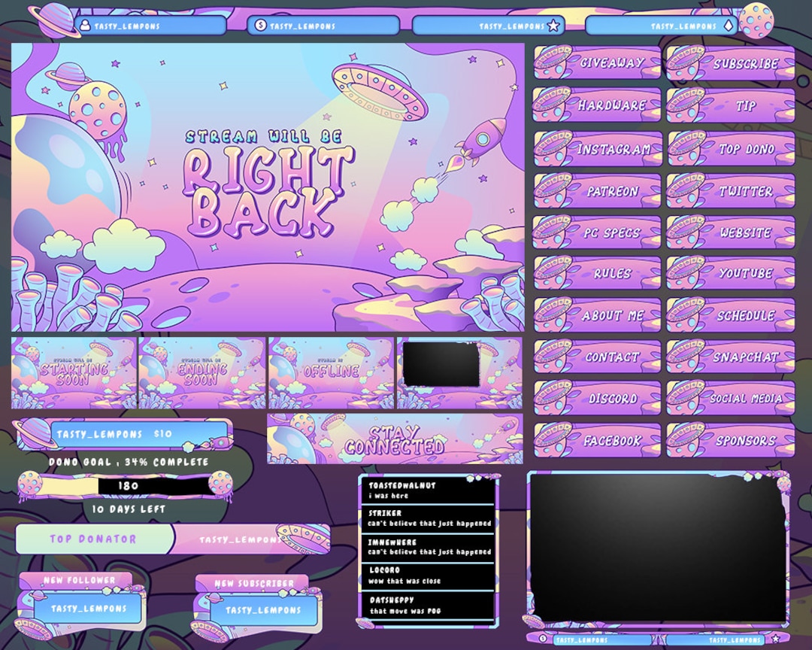Click the star icon on the subscriber bar
This screenshot has height=650, width=812.
pos(555,25)
